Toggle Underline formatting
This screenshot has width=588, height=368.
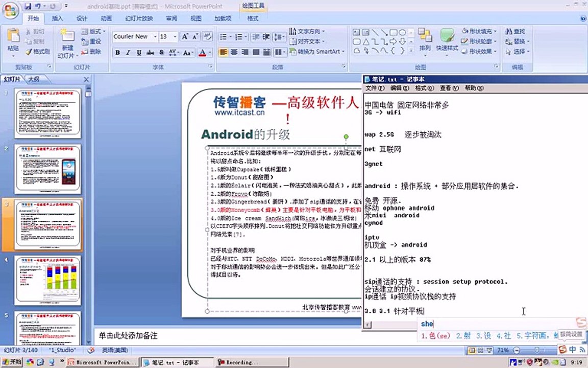(139, 53)
